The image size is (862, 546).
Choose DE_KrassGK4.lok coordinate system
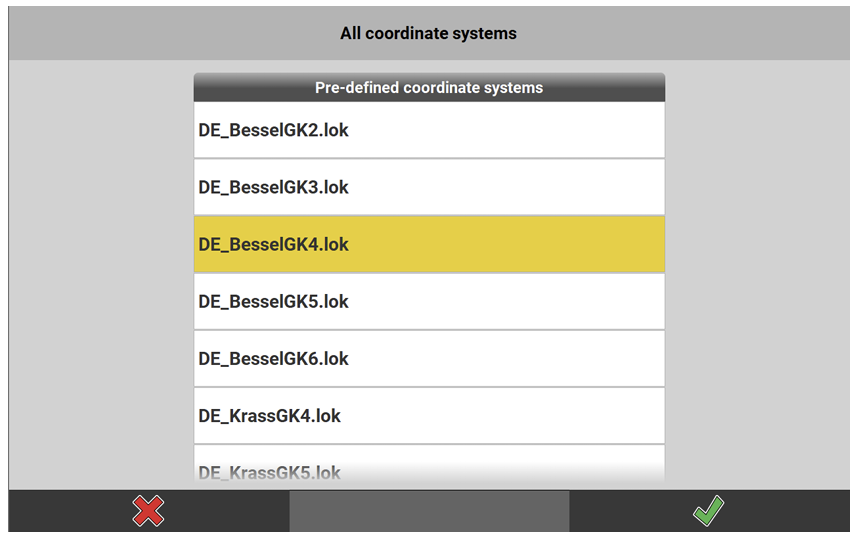(x=429, y=415)
